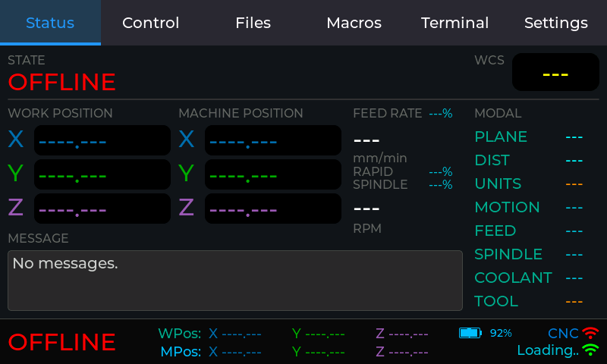
Task: Click the red CNC wifi icon
Action: tap(591, 333)
